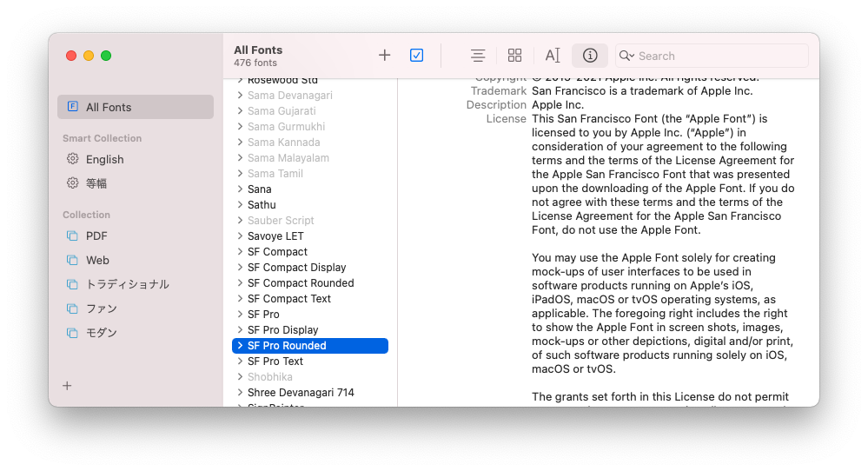
Task: Switch to sample preview lines view
Action: tap(478, 56)
